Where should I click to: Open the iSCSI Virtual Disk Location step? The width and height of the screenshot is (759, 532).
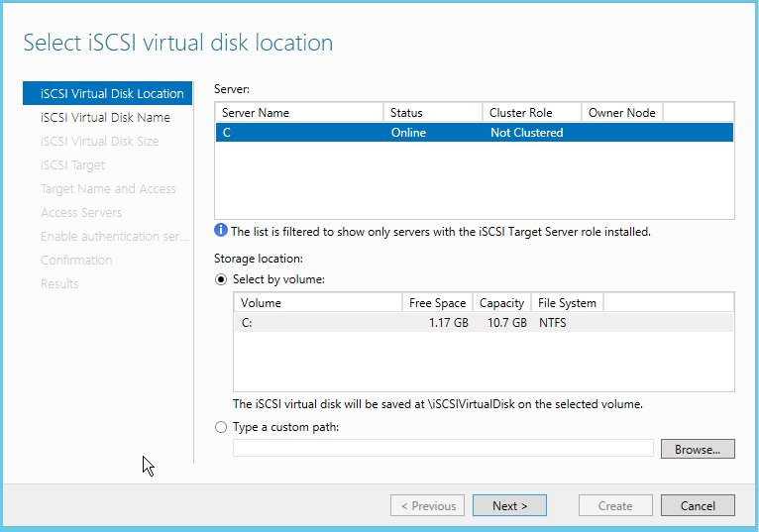coord(111,94)
